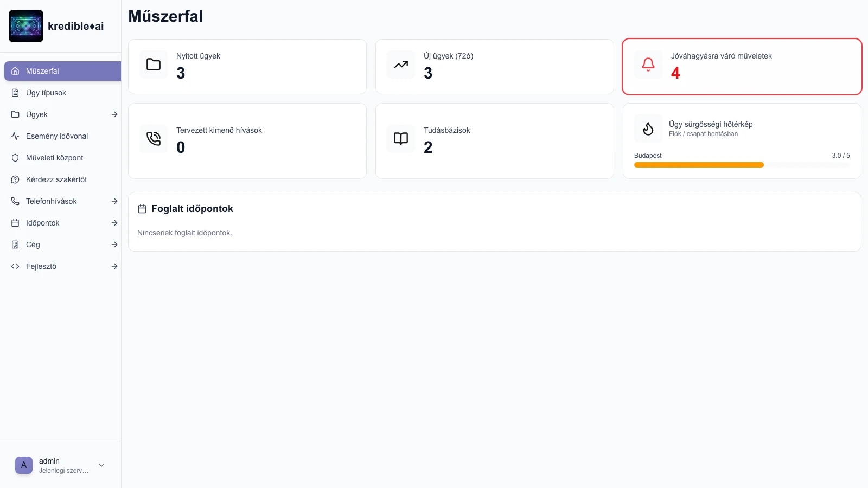Click the open book Tudásbázisok icon
The width and height of the screenshot is (868, 488).
(x=401, y=139)
